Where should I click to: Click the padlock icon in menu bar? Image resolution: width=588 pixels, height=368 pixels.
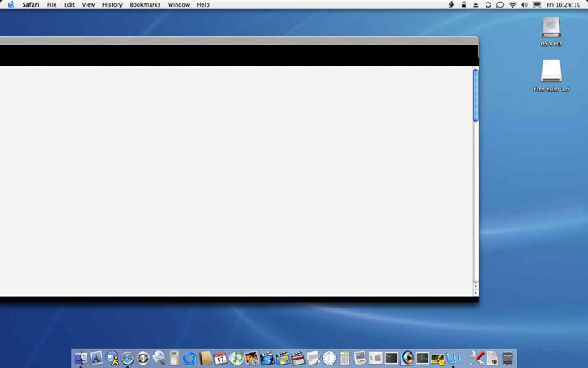click(464, 4)
